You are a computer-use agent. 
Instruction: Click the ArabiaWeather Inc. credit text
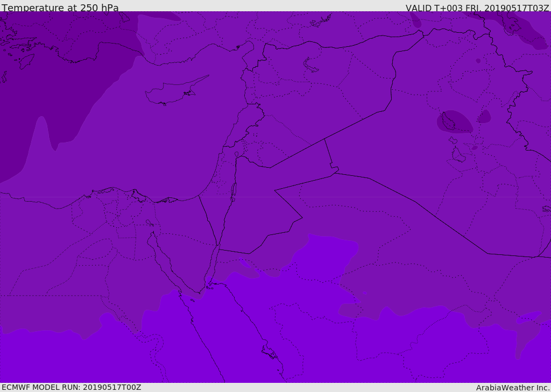[513, 387]
